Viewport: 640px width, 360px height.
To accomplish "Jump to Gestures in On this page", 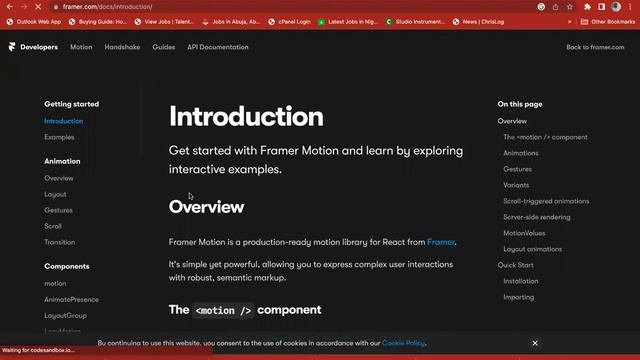I will tap(518, 169).
